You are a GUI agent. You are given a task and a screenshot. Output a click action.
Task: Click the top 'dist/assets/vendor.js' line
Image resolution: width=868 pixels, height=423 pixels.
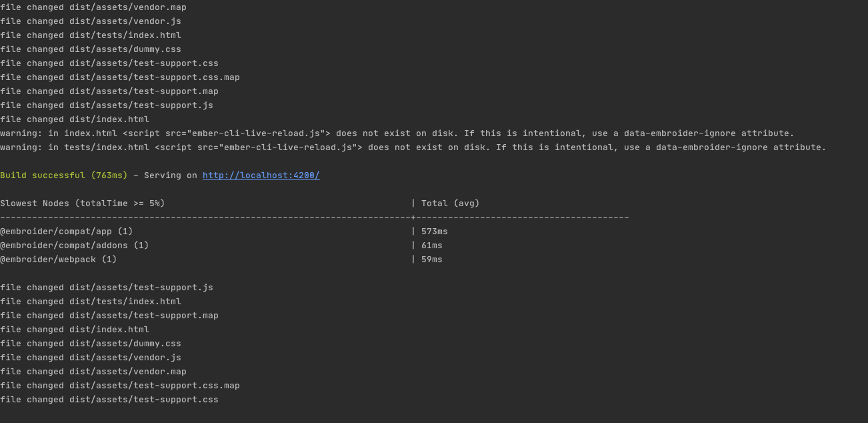coord(91,21)
